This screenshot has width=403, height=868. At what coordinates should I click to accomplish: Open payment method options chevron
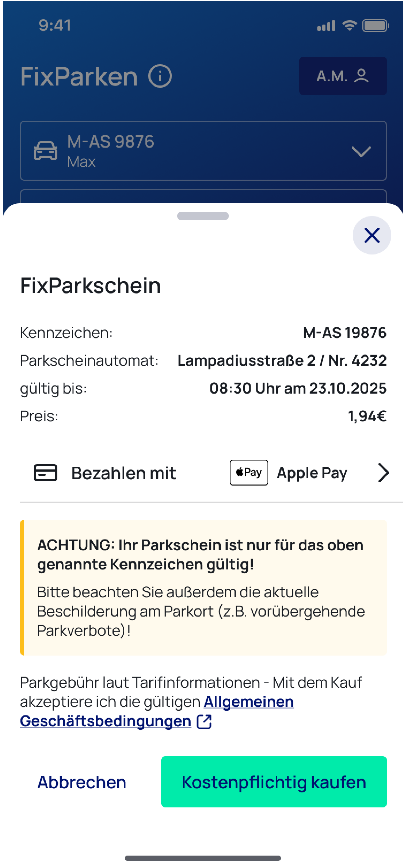383,473
